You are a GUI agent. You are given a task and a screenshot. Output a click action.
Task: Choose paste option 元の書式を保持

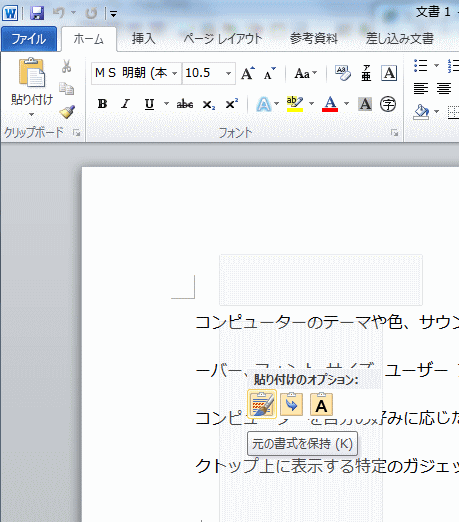pyautogui.click(x=262, y=404)
